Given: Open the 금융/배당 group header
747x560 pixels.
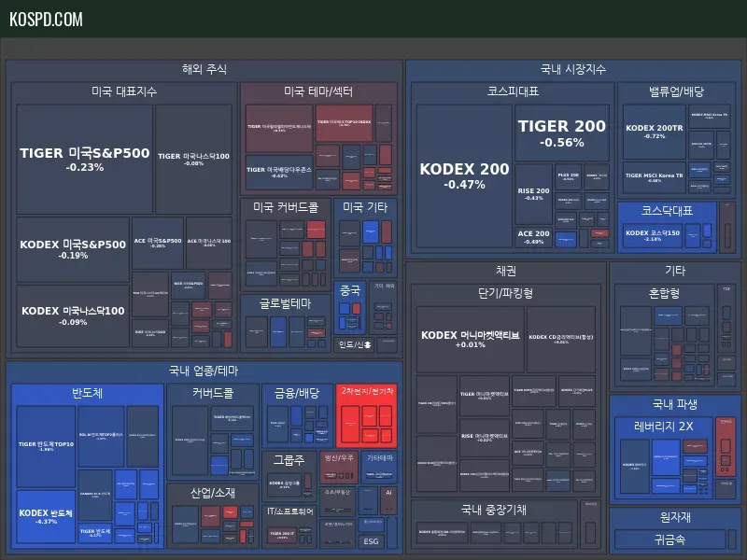Looking at the screenshot, I should coord(296,393).
